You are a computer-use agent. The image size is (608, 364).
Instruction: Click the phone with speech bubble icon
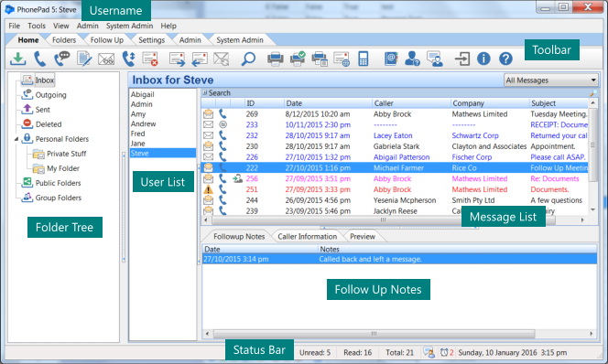62,59
